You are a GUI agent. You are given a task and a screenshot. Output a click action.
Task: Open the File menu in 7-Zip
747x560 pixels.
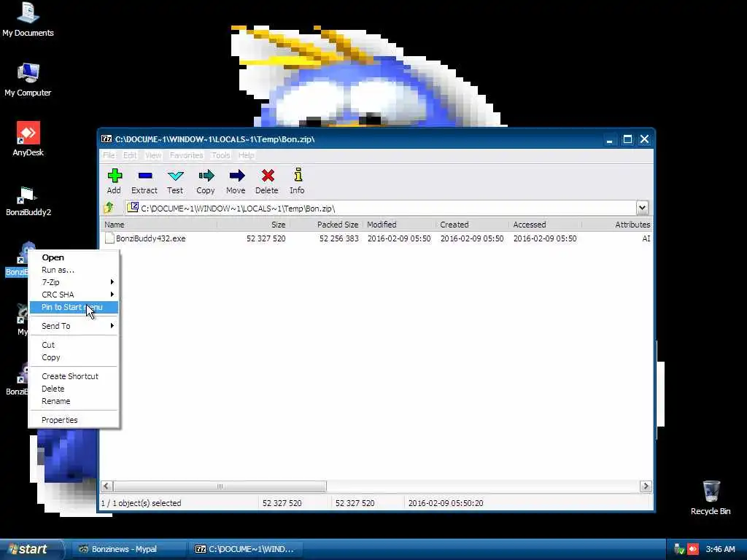point(109,155)
